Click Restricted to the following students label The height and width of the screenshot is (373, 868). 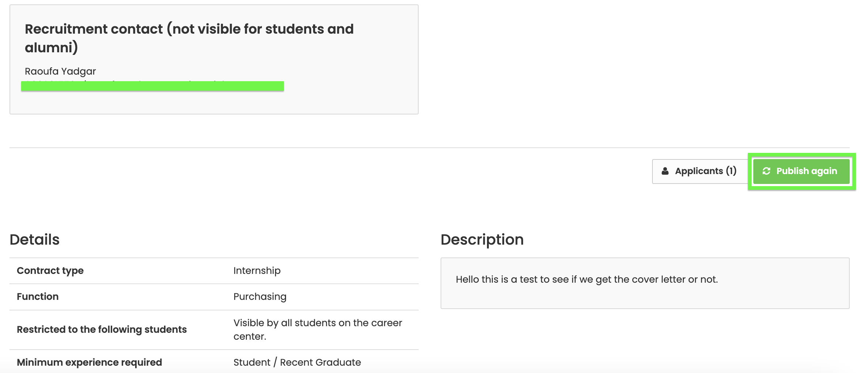[102, 329]
